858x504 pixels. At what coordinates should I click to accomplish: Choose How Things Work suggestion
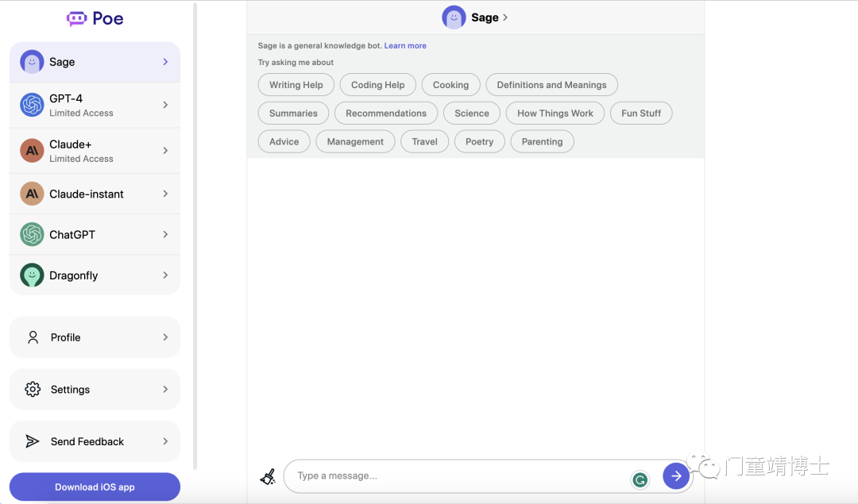tap(555, 113)
